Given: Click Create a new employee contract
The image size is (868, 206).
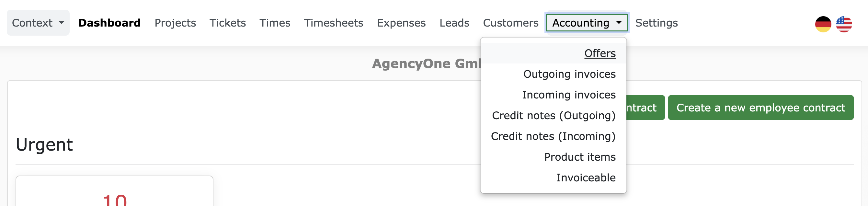Looking at the screenshot, I should point(760,108).
